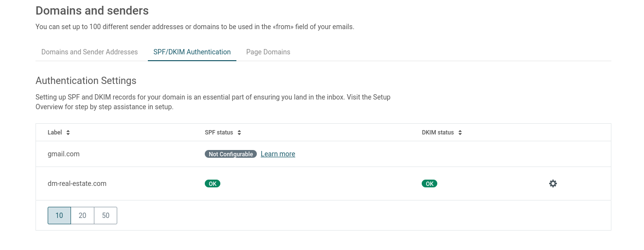Show 50 rows per page
Screen dimensions: 644x250
click(x=106, y=216)
